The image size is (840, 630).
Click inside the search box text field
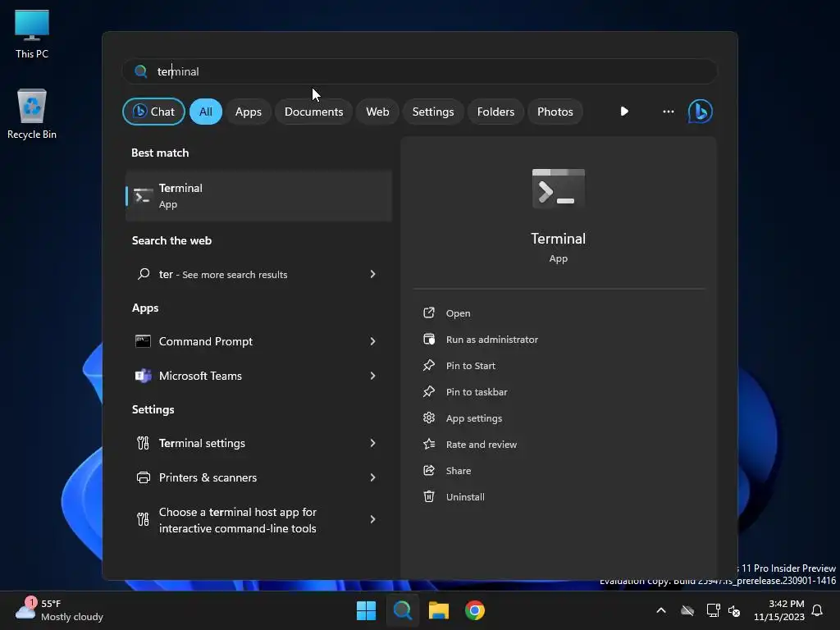(419, 71)
